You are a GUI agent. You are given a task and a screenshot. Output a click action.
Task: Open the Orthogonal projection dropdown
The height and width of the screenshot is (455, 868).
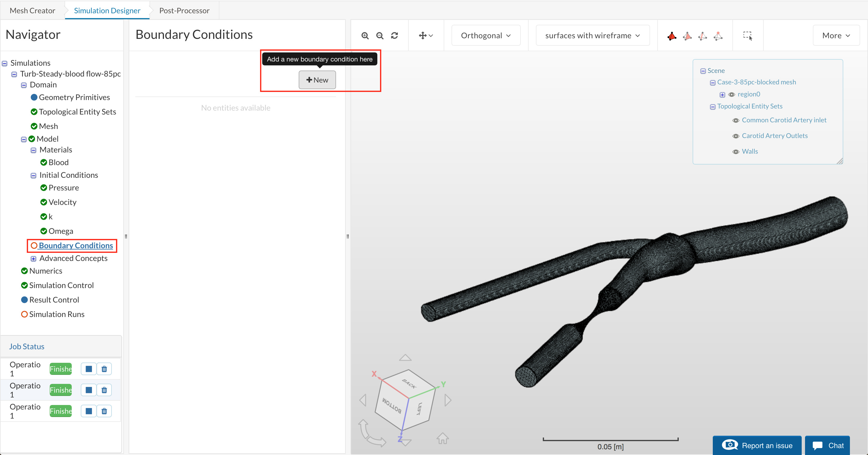pos(486,36)
